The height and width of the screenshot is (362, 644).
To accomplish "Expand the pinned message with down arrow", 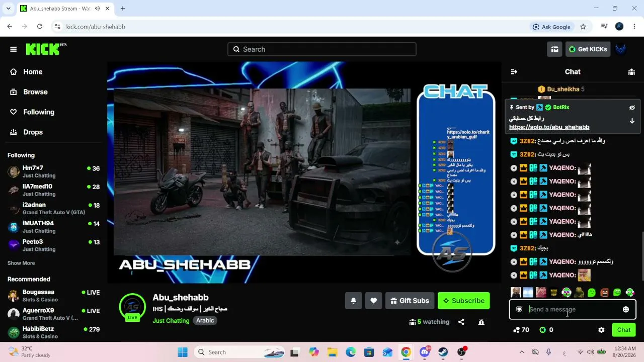I will coord(632,121).
